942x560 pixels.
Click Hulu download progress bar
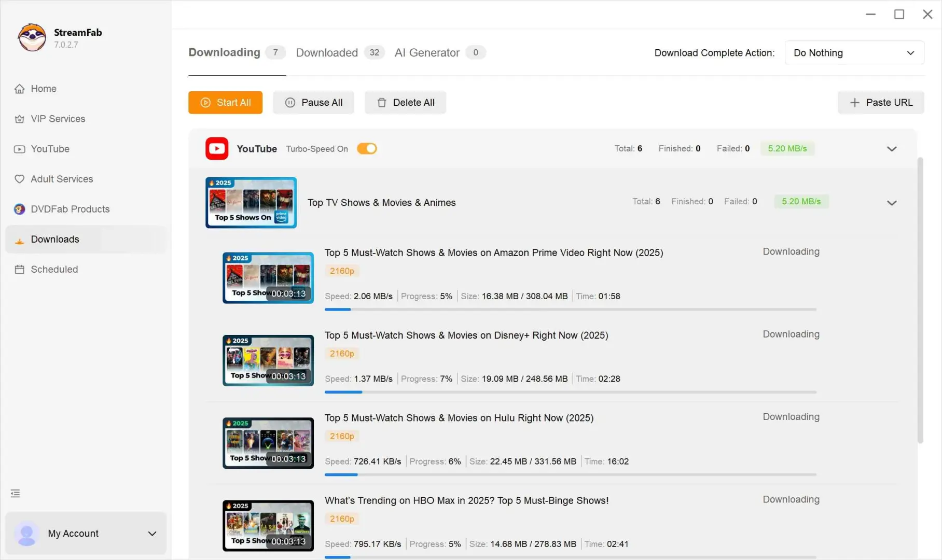(571, 474)
